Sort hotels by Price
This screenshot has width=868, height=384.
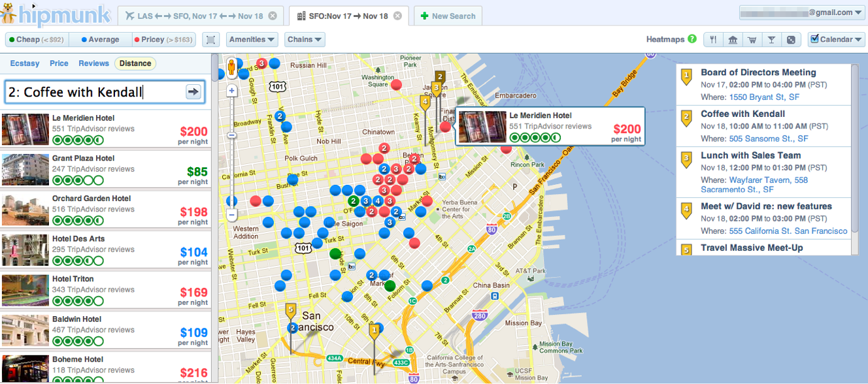59,63
